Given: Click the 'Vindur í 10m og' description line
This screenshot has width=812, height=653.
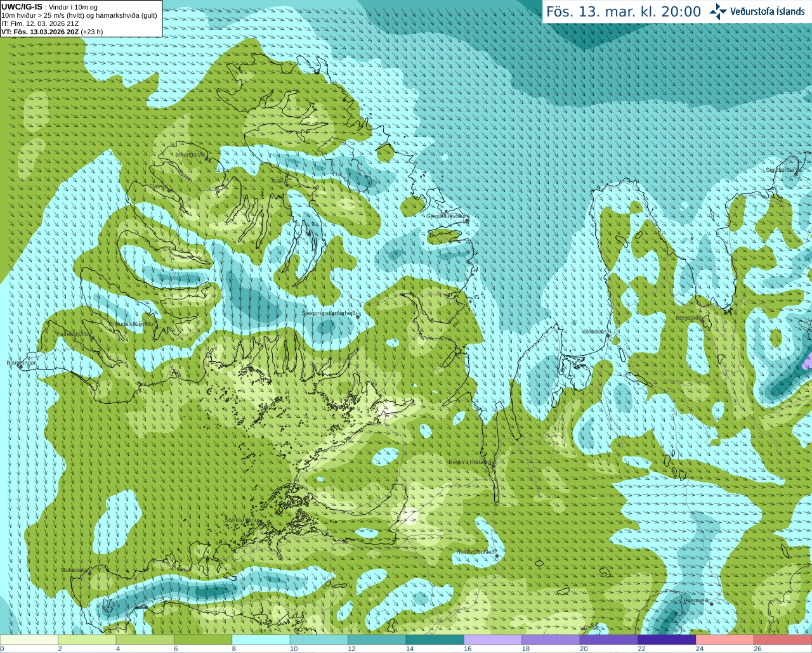Looking at the screenshot, I should click(x=73, y=7).
